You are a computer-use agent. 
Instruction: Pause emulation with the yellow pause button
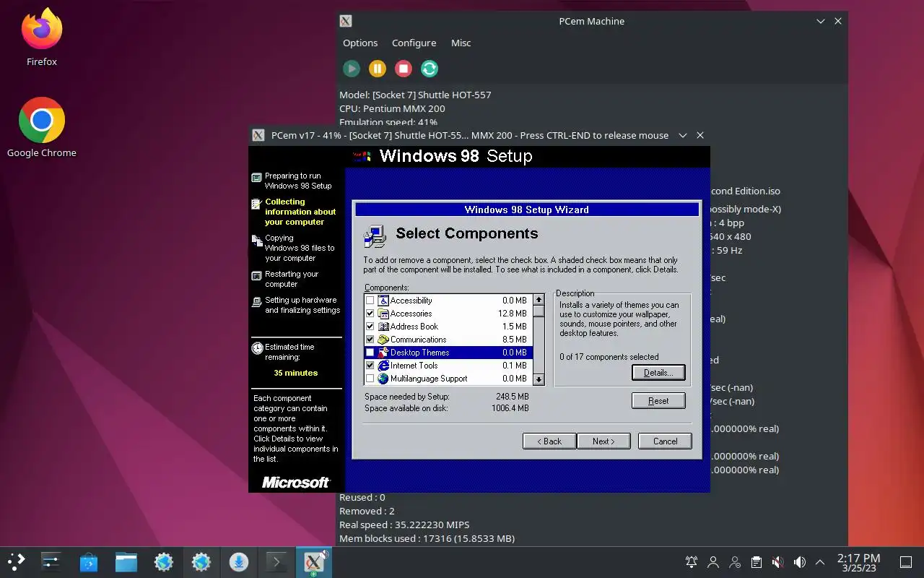tap(378, 69)
